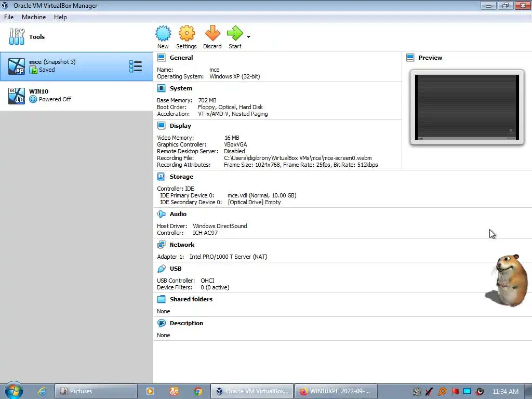Click the magnifier icon in system tray
This screenshot has height=399, width=532.
[442, 392]
